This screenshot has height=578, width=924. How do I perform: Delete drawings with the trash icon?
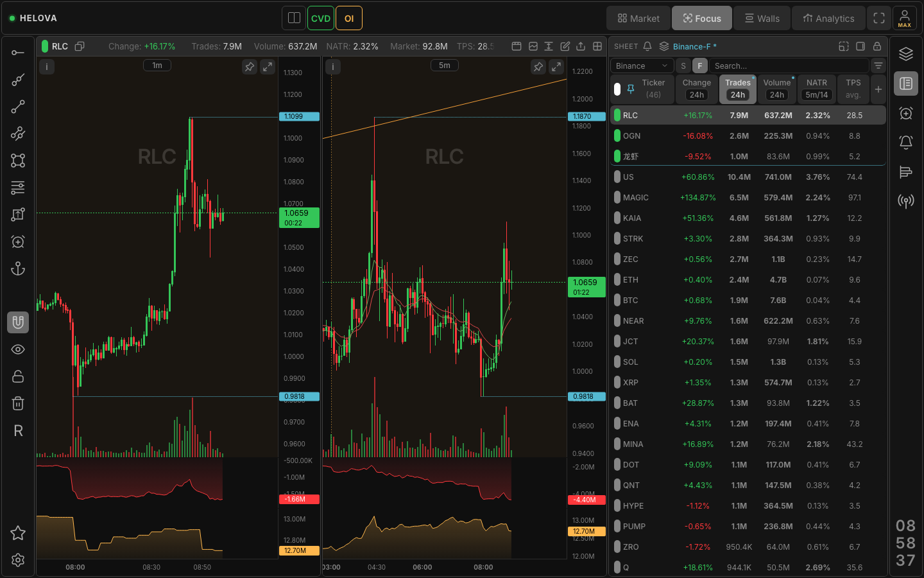(x=18, y=403)
